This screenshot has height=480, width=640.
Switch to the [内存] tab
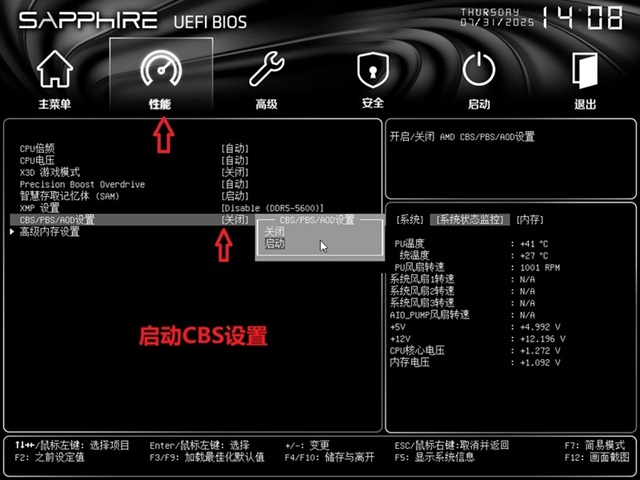coord(530,220)
